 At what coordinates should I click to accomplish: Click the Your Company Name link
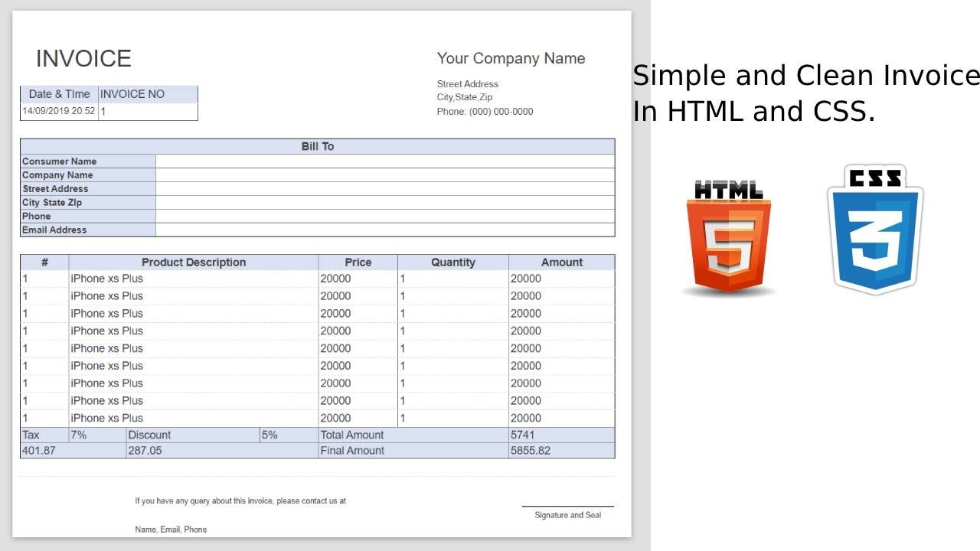[x=511, y=58]
